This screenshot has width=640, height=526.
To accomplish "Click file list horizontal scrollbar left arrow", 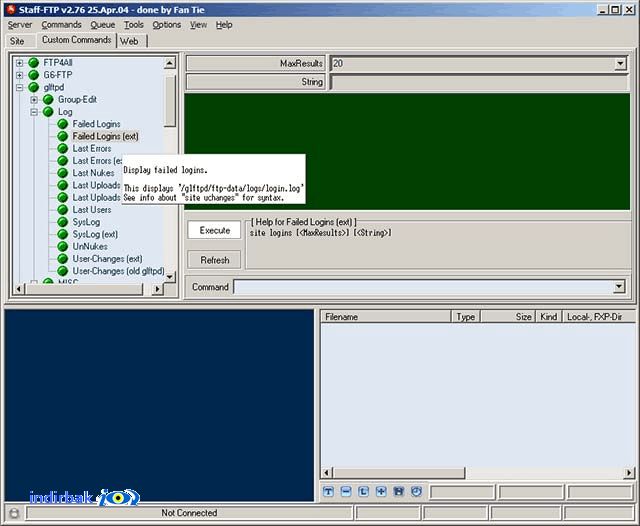I will pos(326,473).
